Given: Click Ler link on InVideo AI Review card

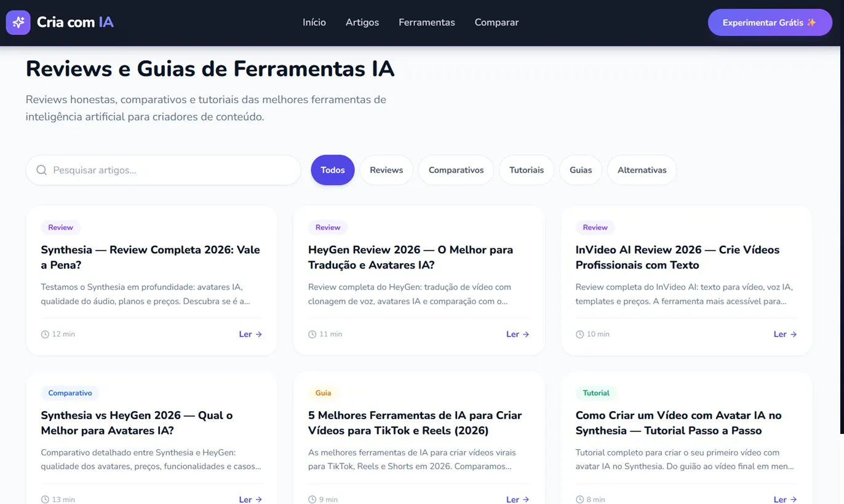Looking at the screenshot, I should (785, 334).
